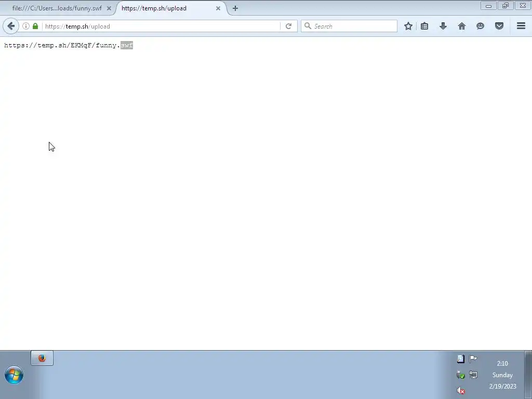Focus the Search box
This screenshot has width=532, height=399.
(x=349, y=26)
